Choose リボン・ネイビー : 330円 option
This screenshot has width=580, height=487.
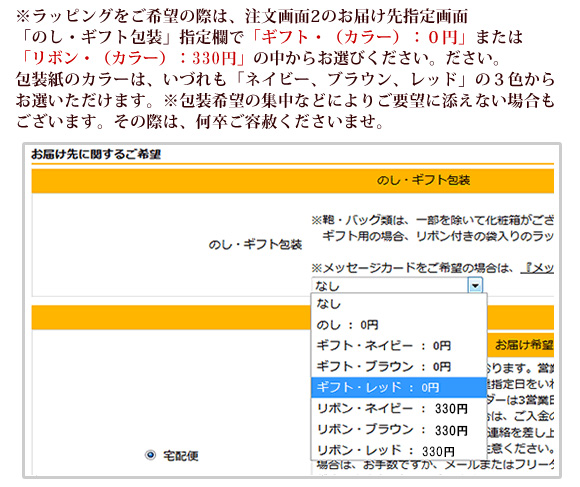tap(399, 408)
